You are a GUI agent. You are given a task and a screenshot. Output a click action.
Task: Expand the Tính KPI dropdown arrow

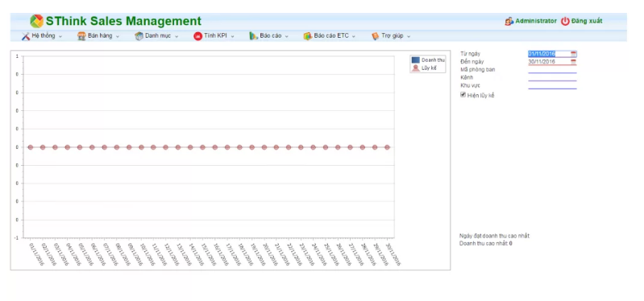coord(232,36)
